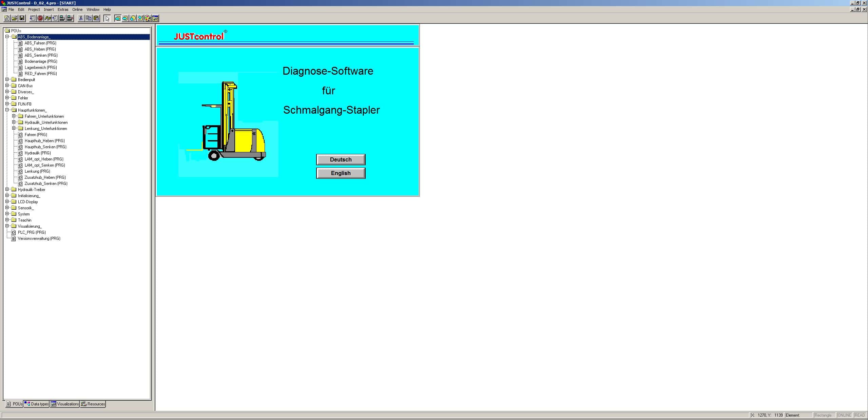Click the Deutsch language button

click(341, 159)
